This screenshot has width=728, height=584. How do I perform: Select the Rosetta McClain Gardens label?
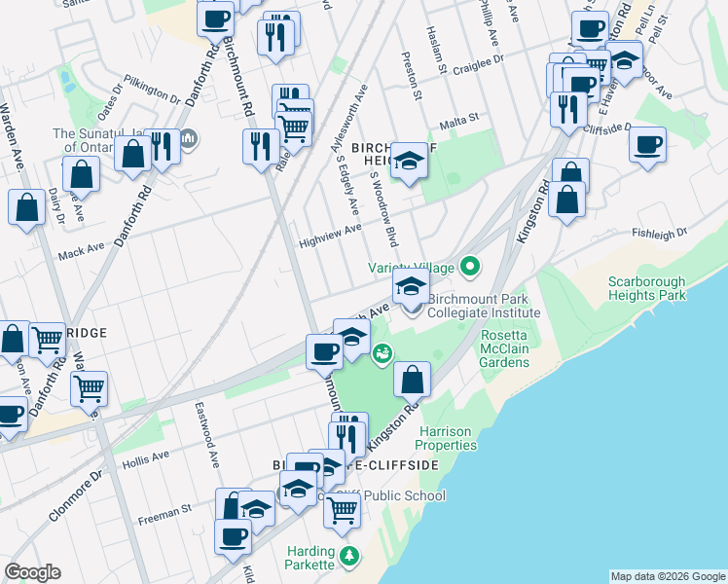click(x=504, y=348)
